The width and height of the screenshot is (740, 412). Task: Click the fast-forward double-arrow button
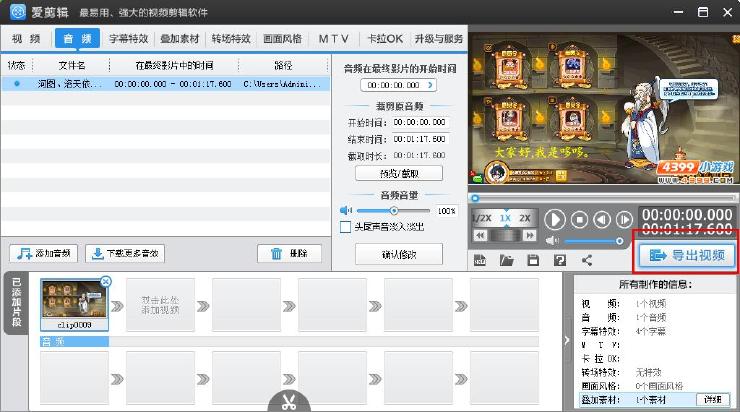[530, 235]
